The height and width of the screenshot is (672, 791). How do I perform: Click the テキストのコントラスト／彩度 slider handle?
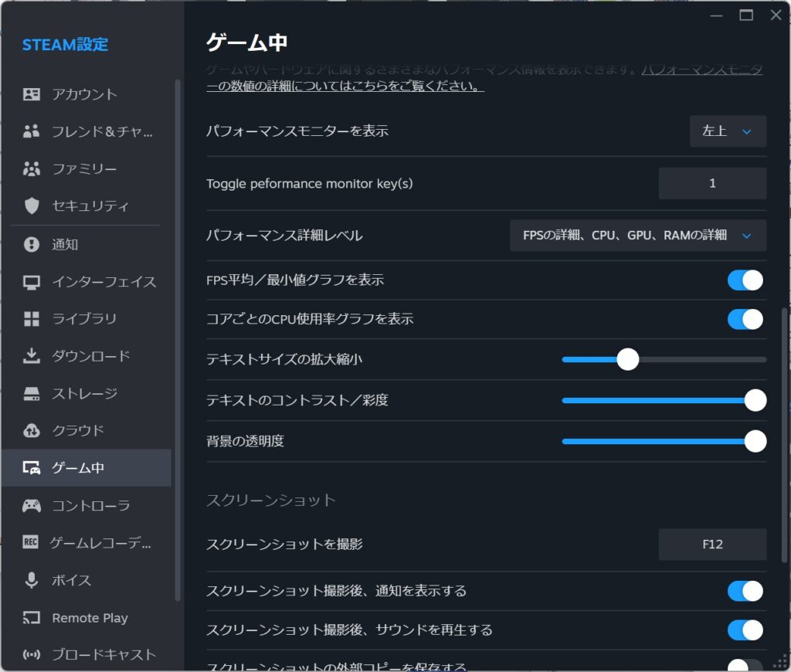click(x=755, y=400)
